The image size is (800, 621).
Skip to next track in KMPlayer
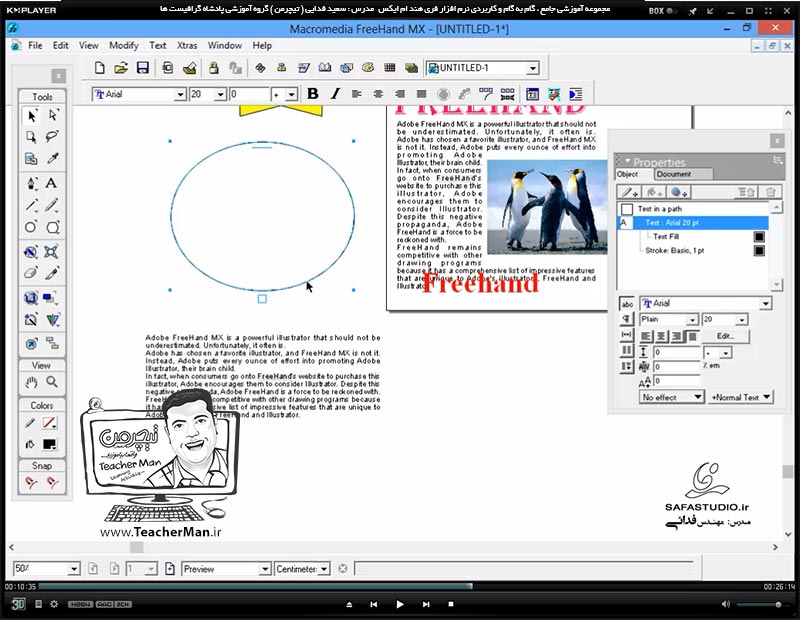pyautogui.click(x=426, y=604)
